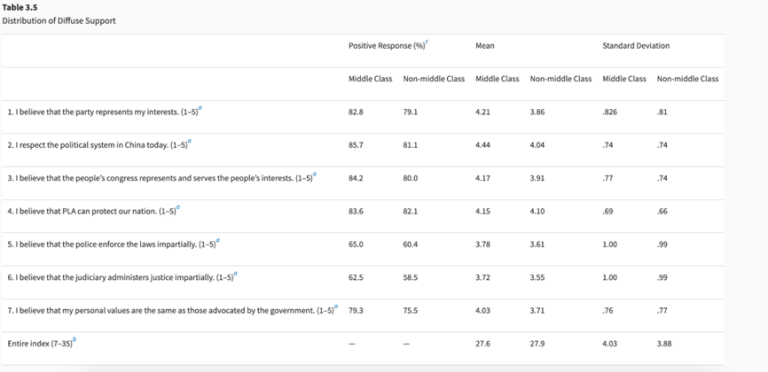Open footnote a after personal values statement

(x=336, y=307)
